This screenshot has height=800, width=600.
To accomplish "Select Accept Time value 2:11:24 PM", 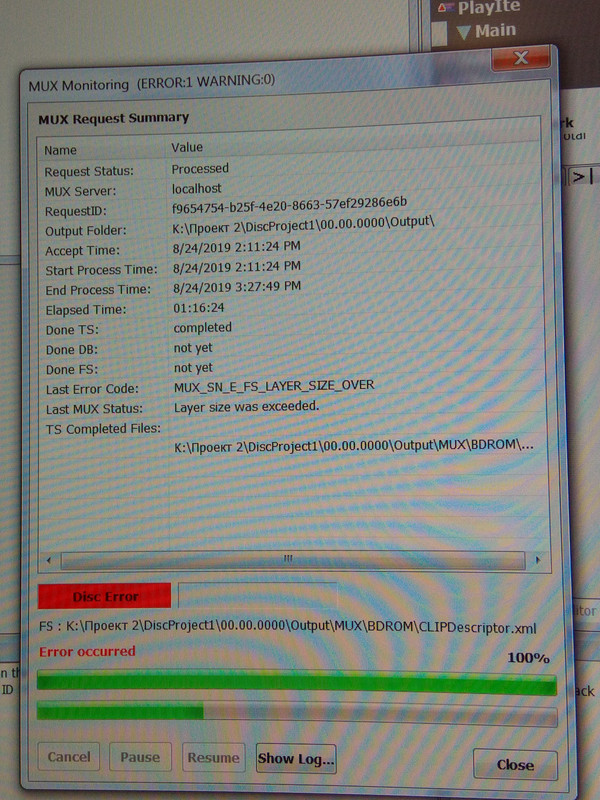I will (x=237, y=247).
